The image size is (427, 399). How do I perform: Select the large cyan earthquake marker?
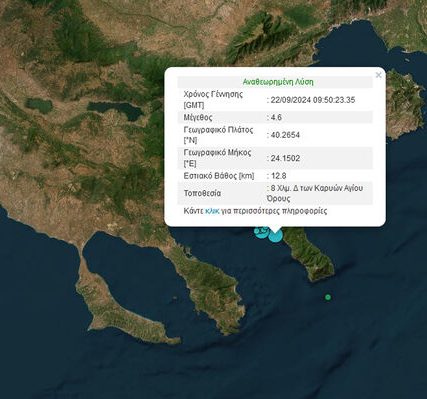pos(276,235)
